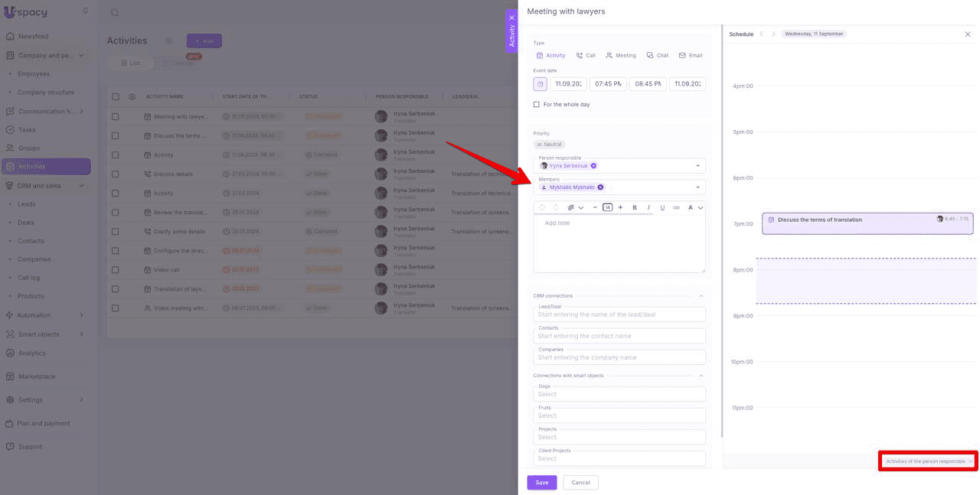Image resolution: width=980 pixels, height=495 pixels.
Task: Select the Call activity type
Action: [x=586, y=56]
